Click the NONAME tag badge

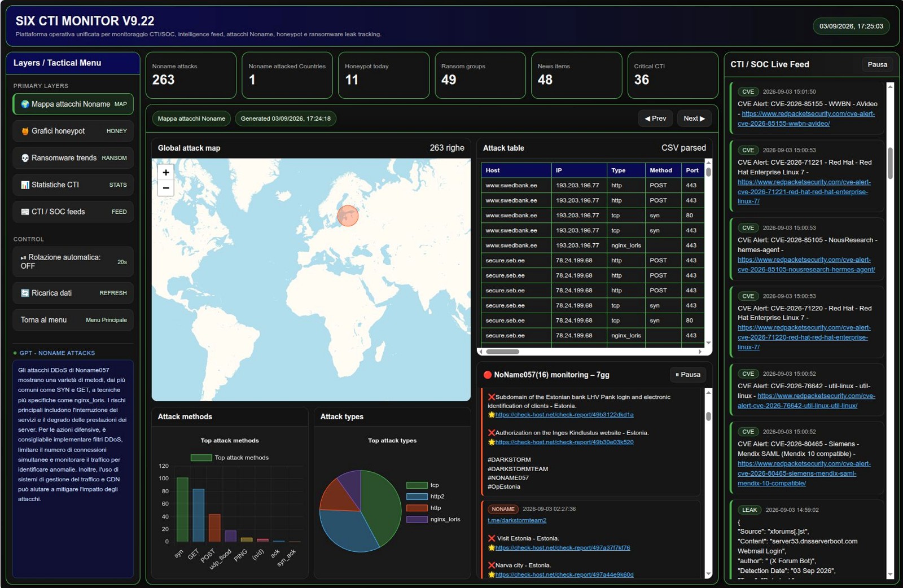tap(503, 509)
